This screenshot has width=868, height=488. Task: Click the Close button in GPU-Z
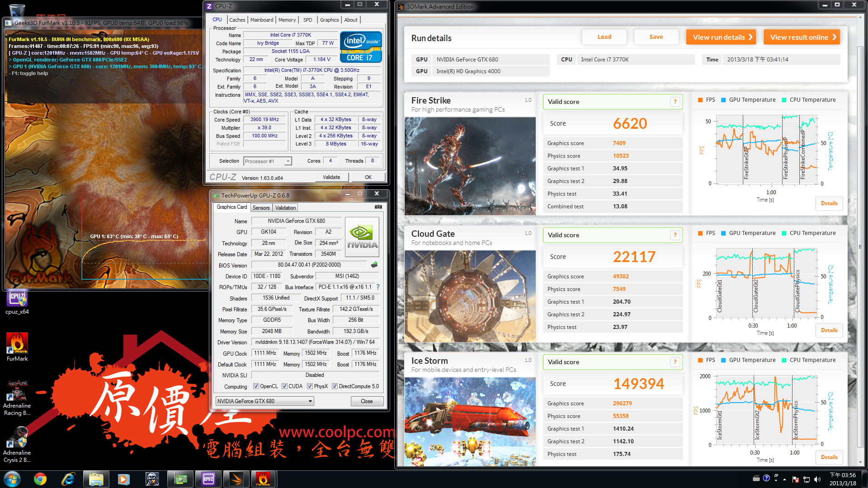(367, 401)
